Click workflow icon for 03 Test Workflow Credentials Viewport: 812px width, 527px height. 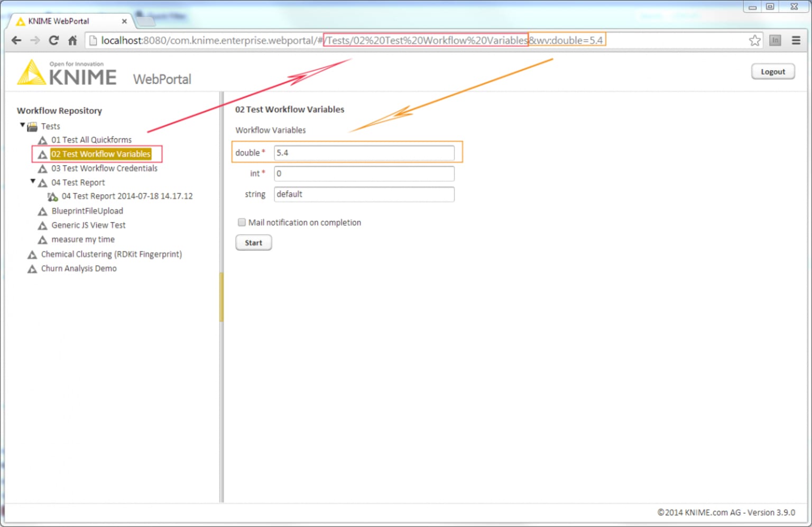point(43,169)
